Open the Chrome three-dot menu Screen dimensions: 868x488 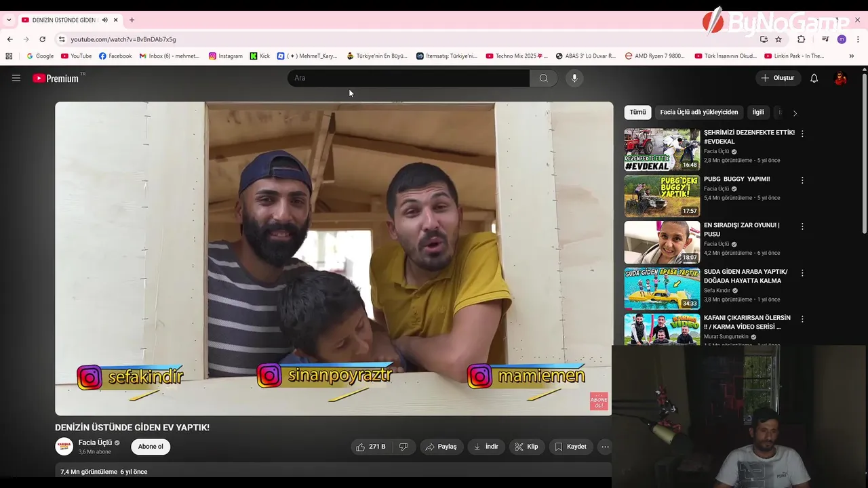point(858,39)
